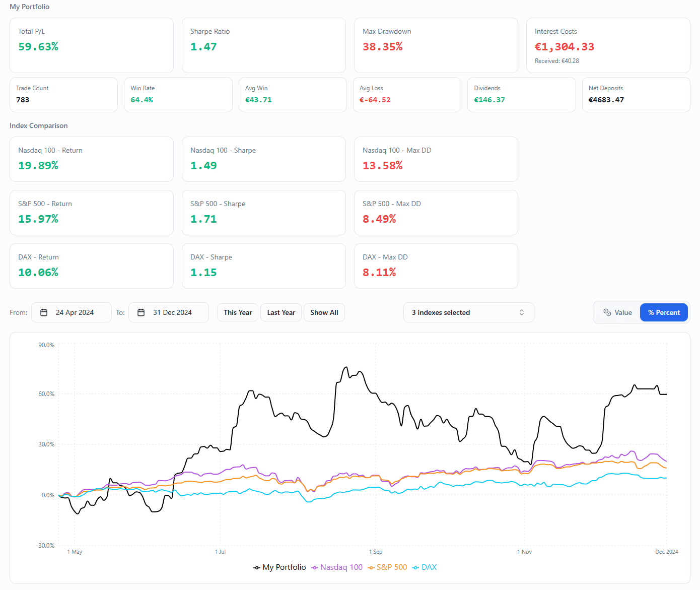Click the Win Rate card
Viewport: 700px width, 590px height.
click(178, 95)
